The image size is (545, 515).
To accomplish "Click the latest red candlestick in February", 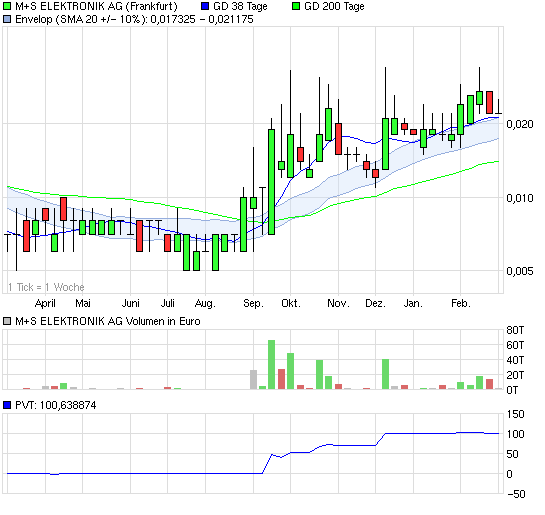I will pos(489,102).
